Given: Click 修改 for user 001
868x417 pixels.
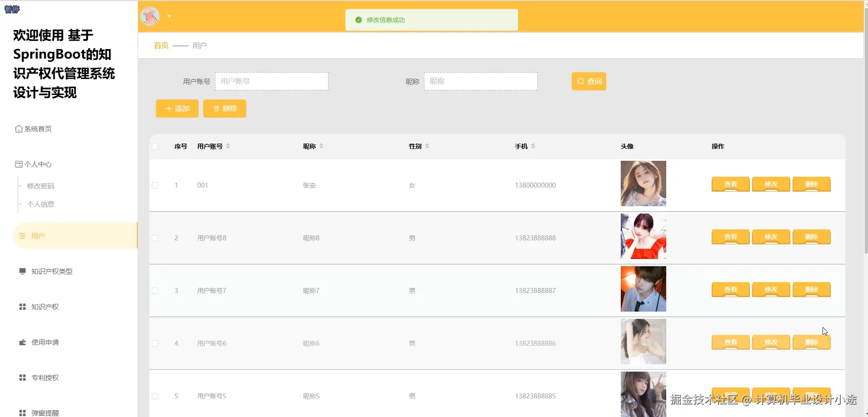Looking at the screenshot, I should tap(771, 184).
